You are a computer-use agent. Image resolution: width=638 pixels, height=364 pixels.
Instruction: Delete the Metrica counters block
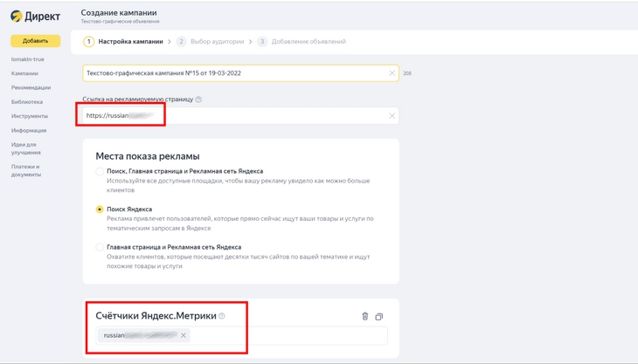(x=365, y=316)
